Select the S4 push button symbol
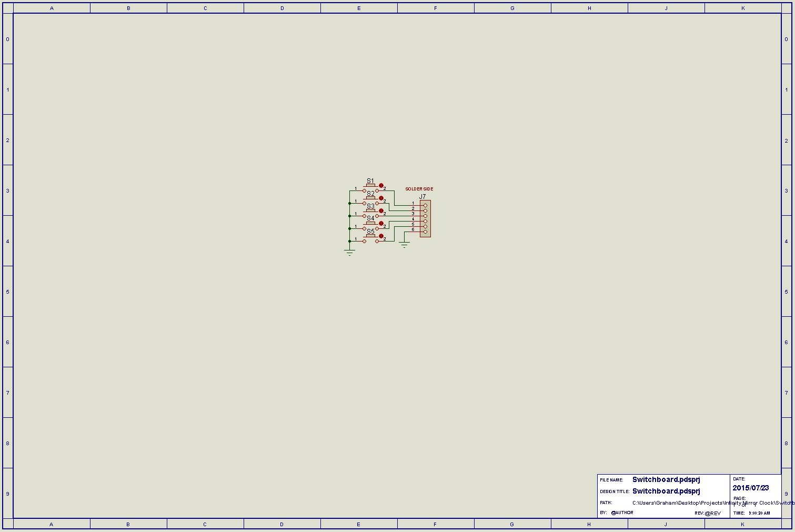The height and width of the screenshot is (532, 795). (x=370, y=226)
